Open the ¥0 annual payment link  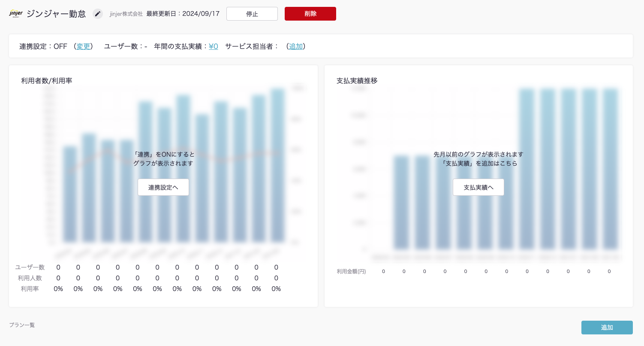coord(213,46)
